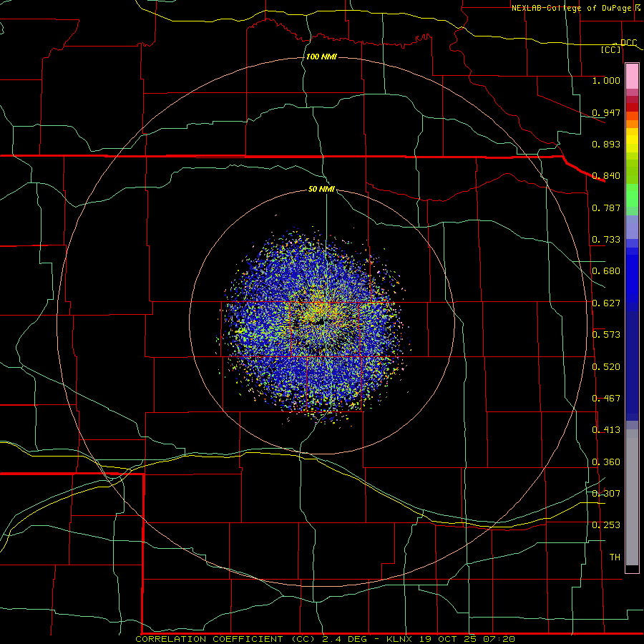Click the "100 NMI" range ring label
This screenshot has height=644, width=644.
tap(321, 57)
